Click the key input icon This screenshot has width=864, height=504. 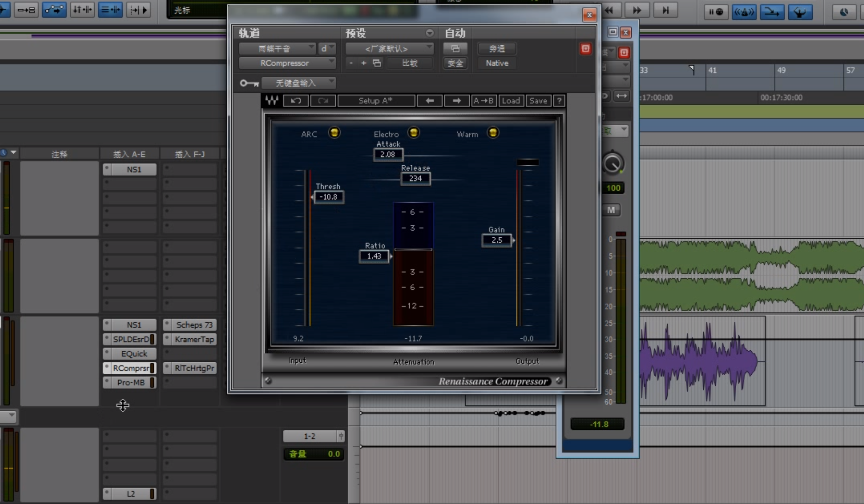(x=249, y=83)
